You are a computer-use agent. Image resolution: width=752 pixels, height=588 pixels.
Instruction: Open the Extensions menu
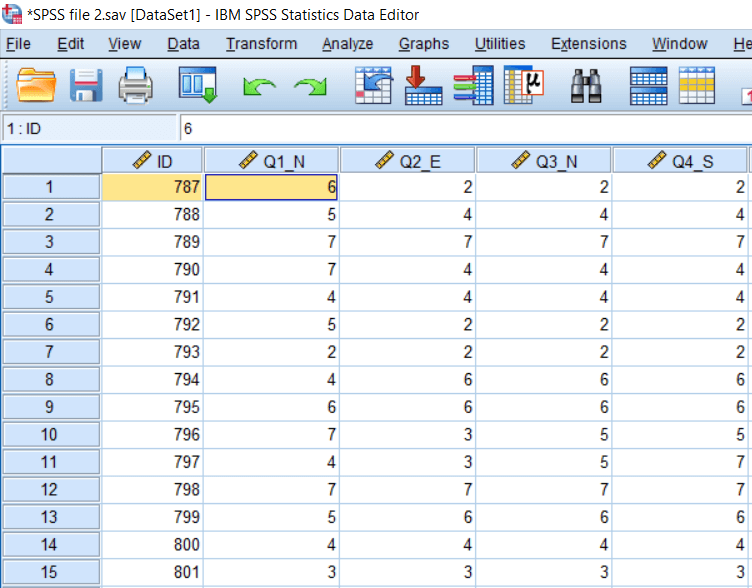click(588, 44)
